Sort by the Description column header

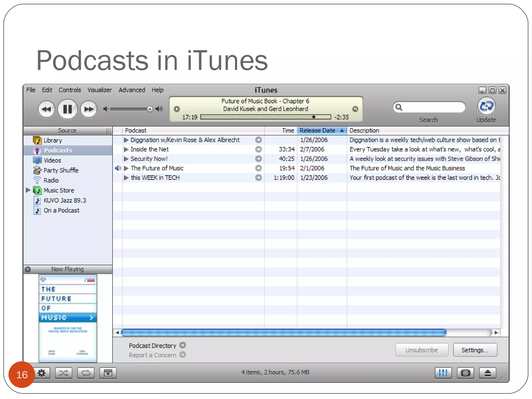428,130
